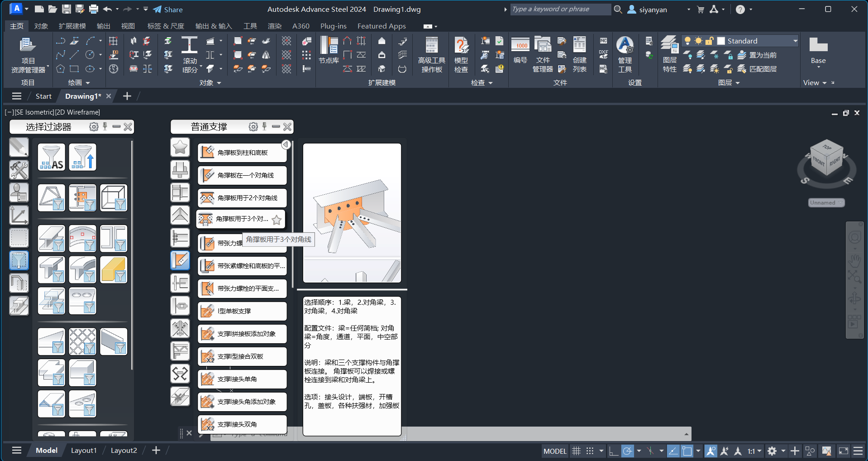Select 角撑板用于2个对角线 joint

pyautogui.click(x=242, y=198)
